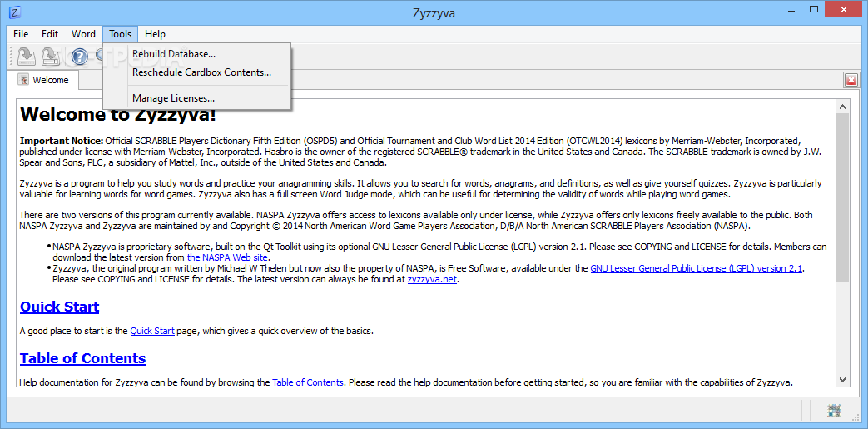Follow 'the NASPA Web site' link
The image size is (868, 429).
227,257
